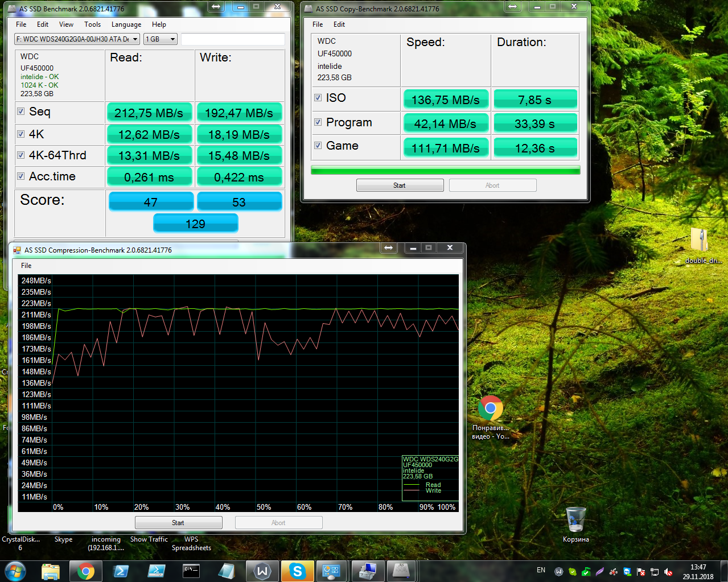Click the Windscribe tray icon
Image resolution: width=728 pixels, height=582 pixels.
tap(559, 572)
